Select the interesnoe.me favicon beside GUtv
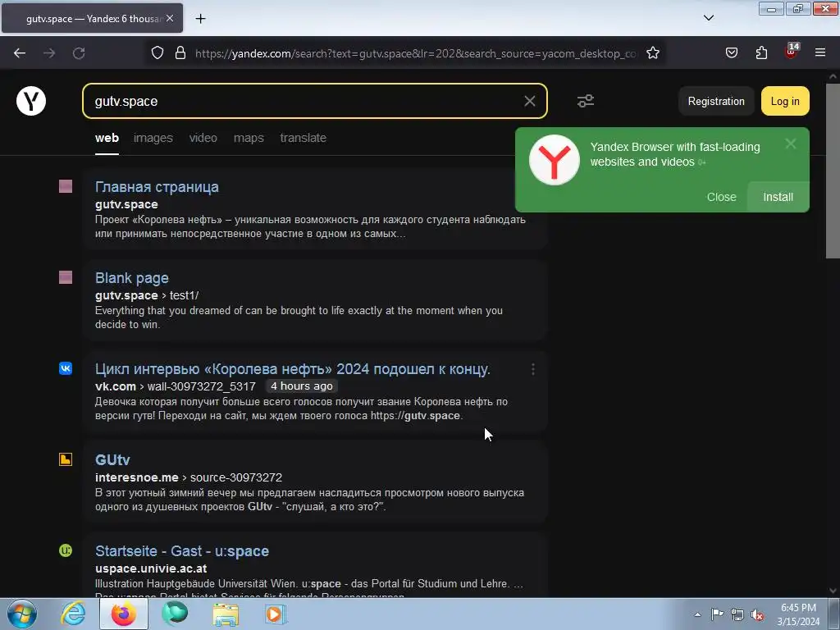This screenshot has width=840, height=630. point(66,459)
